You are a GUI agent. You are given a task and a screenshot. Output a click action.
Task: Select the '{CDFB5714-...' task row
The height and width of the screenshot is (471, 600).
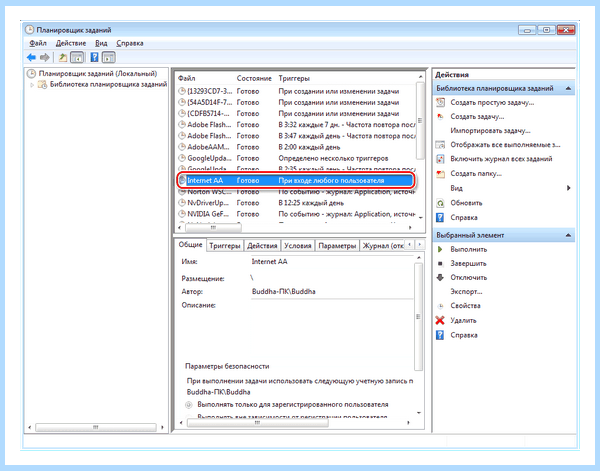tap(296, 114)
